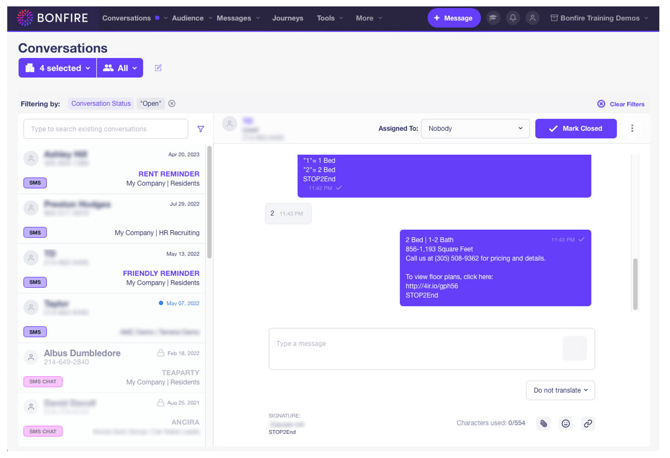Open the "Assigned To" Nobody dropdown

(x=475, y=128)
